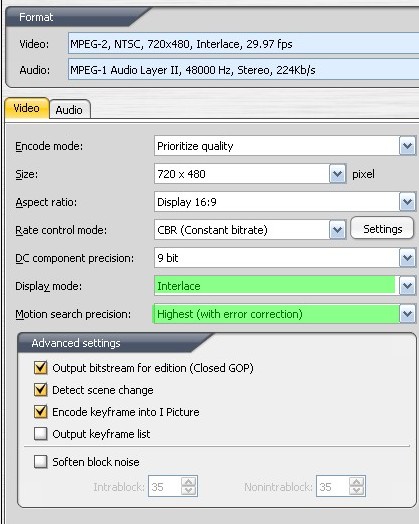The height and width of the screenshot is (524, 419).
Task: Open the Aspect ratio dropdown arrow
Action: [x=407, y=202]
